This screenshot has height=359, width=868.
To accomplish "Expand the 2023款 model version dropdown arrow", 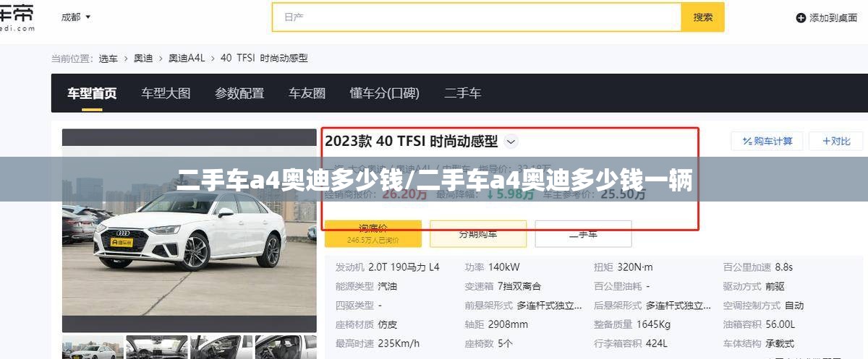I will [x=511, y=142].
